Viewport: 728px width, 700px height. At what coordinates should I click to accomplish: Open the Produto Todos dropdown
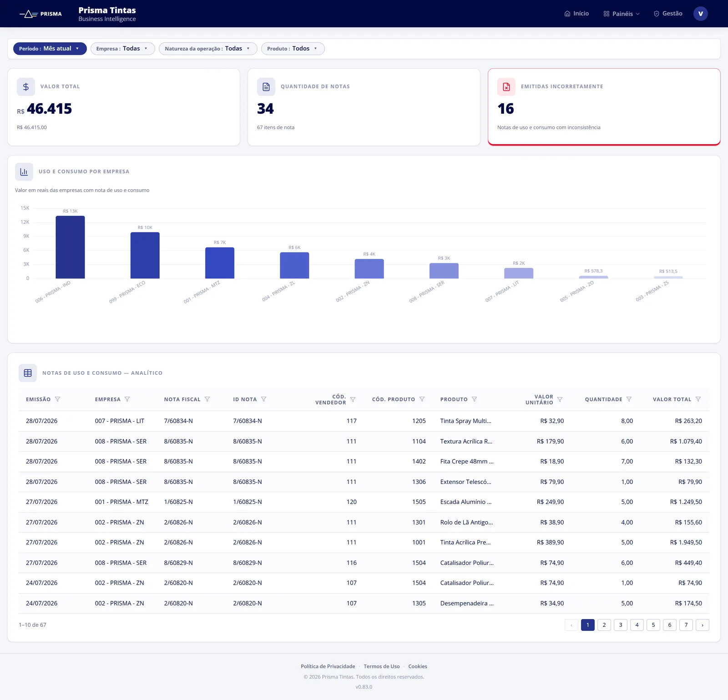tap(293, 49)
